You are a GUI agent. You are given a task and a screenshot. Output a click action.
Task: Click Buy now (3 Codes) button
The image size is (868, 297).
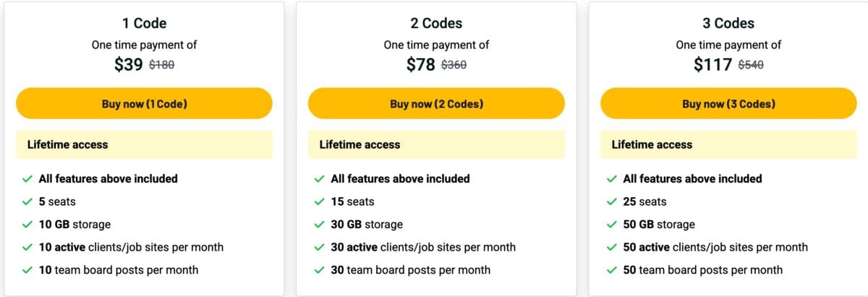coord(728,104)
